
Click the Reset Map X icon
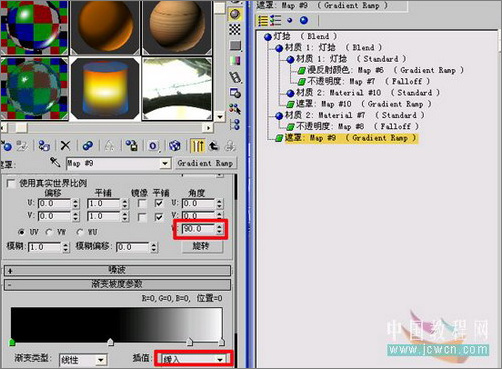click(x=66, y=146)
